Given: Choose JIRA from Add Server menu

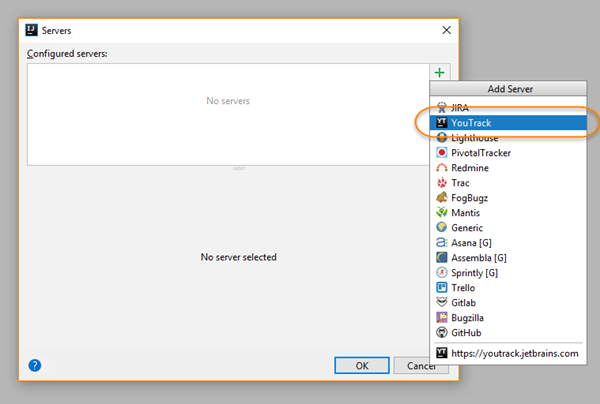Looking at the screenshot, I should tap(508, 108).
